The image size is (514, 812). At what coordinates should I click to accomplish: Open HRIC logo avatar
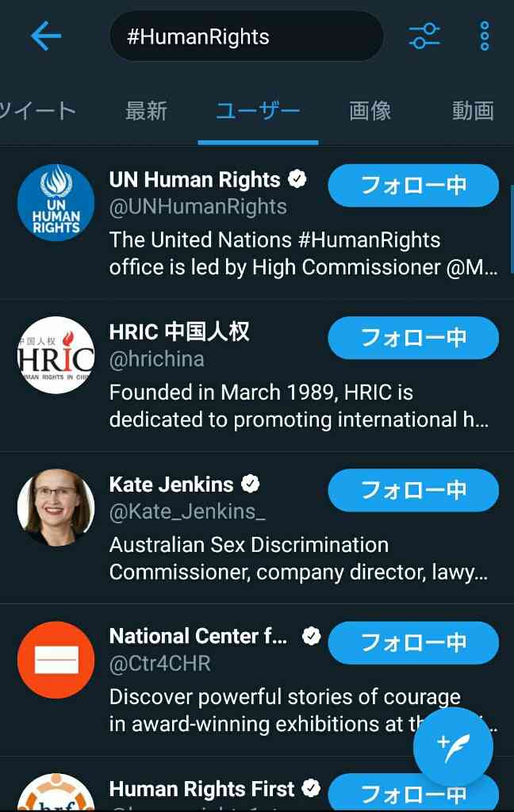(x=56, y=354)
